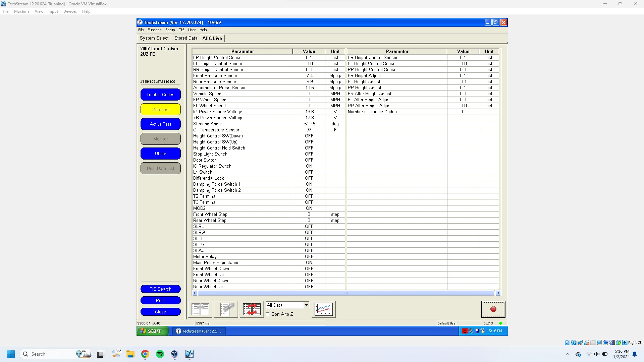Click the Utility button

point(160,154)
